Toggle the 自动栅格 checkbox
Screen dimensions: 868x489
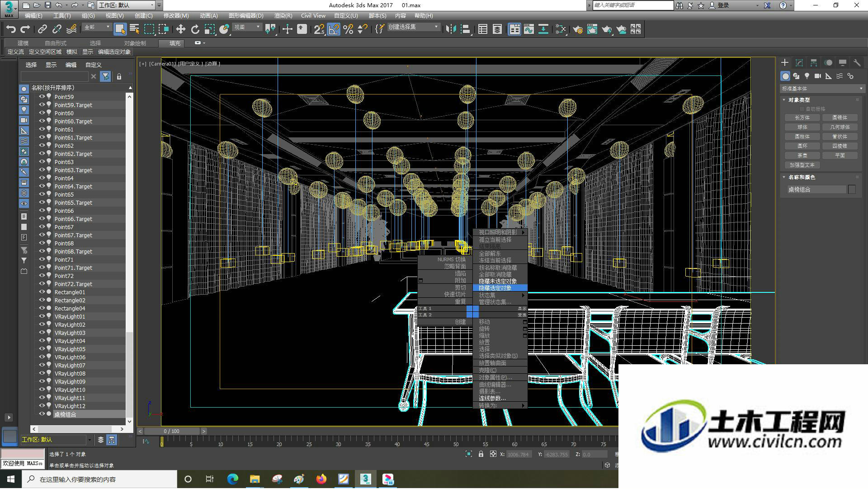pos(802,109)
